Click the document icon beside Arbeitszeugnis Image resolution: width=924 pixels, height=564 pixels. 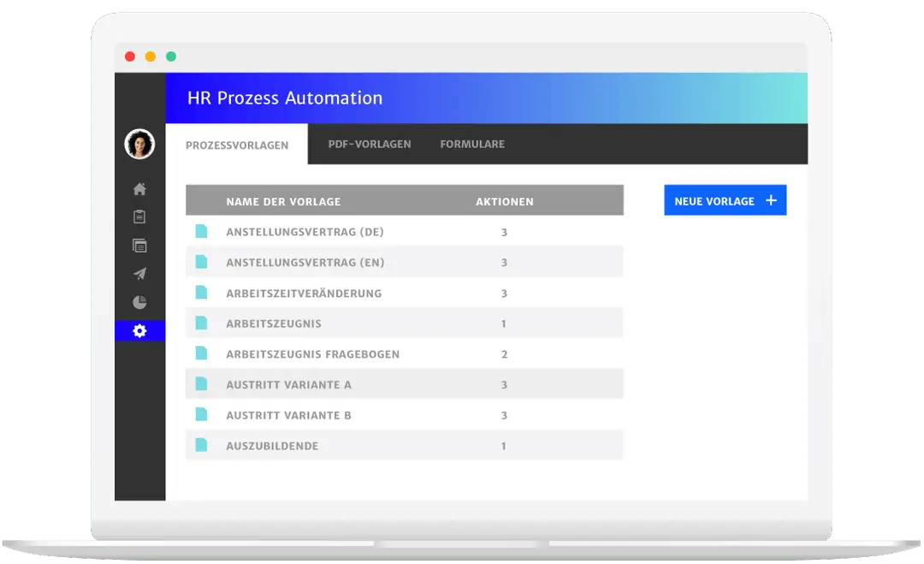pos(203,324)
